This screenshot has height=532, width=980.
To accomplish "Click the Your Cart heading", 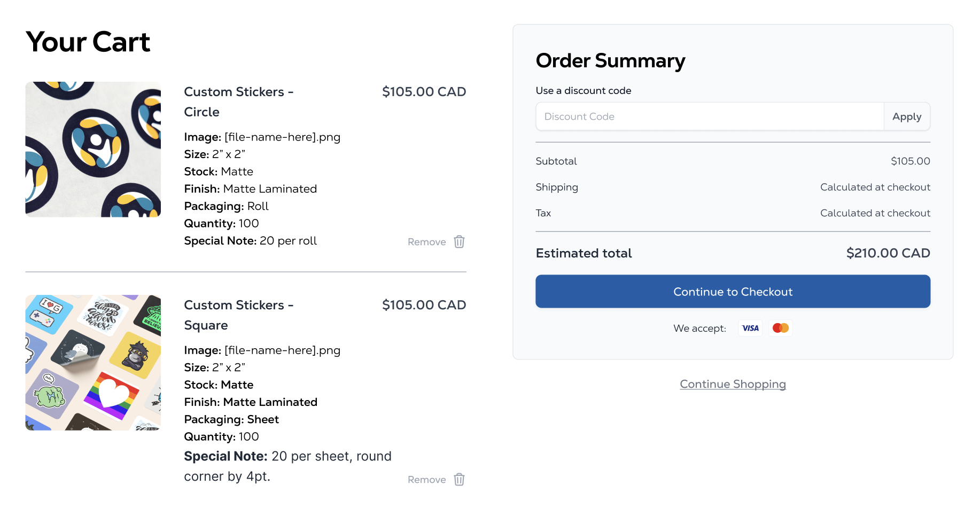I will (x=88, y=42).
